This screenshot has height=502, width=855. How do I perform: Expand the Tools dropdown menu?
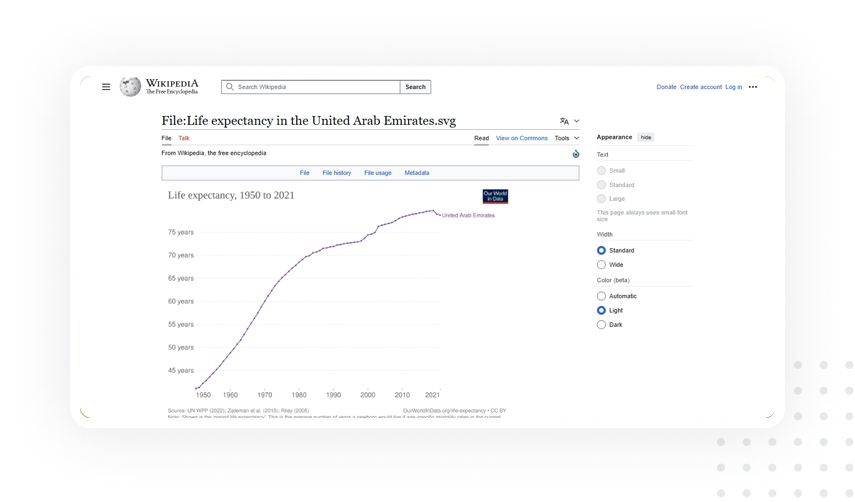pos(566,138)
